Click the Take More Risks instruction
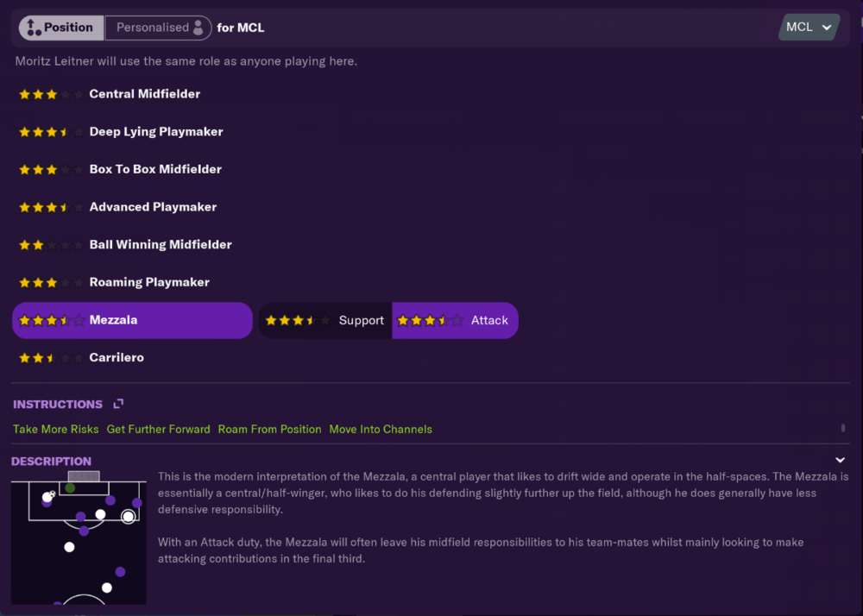This screenshot has width=863, height=616. [55, 429]
